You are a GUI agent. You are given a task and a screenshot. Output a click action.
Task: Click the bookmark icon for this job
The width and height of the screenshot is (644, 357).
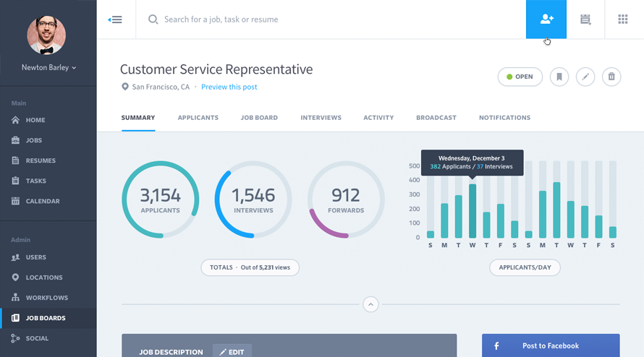pos(559,77)
